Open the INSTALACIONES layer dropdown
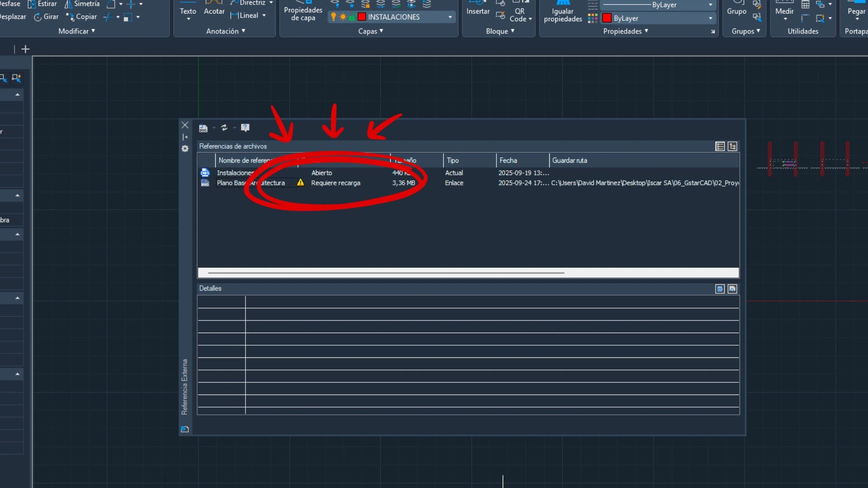This screenshot has height=488, width=868. [450, 17]
